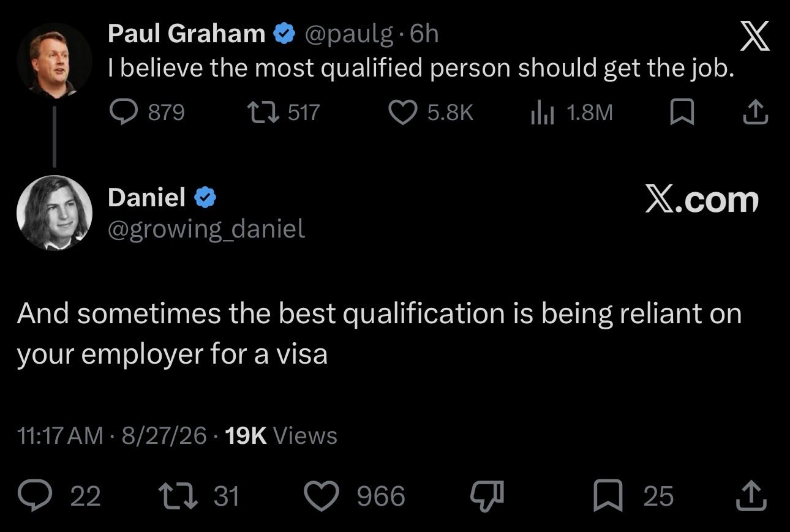Click the Paul Graham display name
Viewport: 790px width, 532px height.
click(x=186, y=34)
